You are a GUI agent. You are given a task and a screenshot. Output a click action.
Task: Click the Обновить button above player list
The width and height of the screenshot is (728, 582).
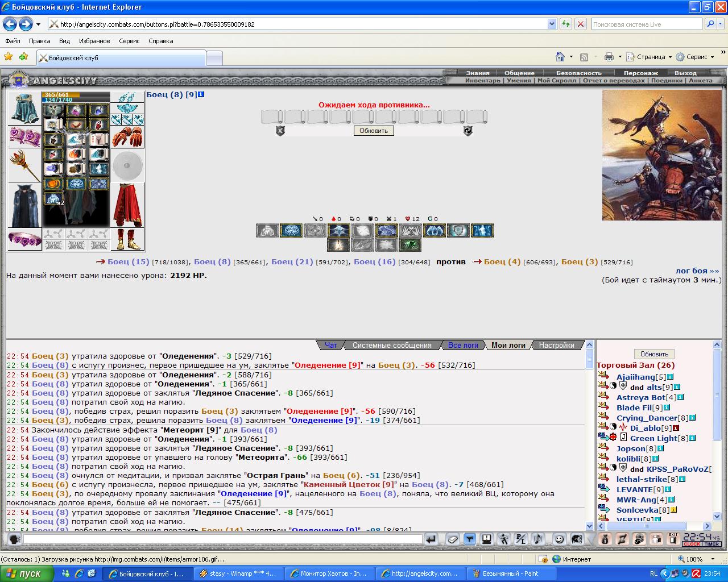(x=654, y=354)
